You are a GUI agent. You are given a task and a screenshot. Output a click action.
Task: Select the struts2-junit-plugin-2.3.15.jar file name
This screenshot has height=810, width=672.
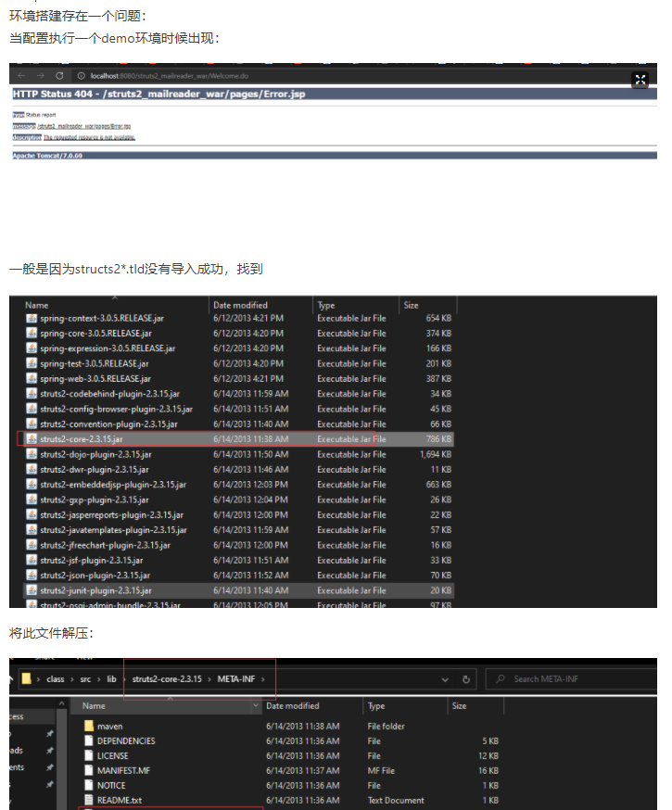pos(95,590)
